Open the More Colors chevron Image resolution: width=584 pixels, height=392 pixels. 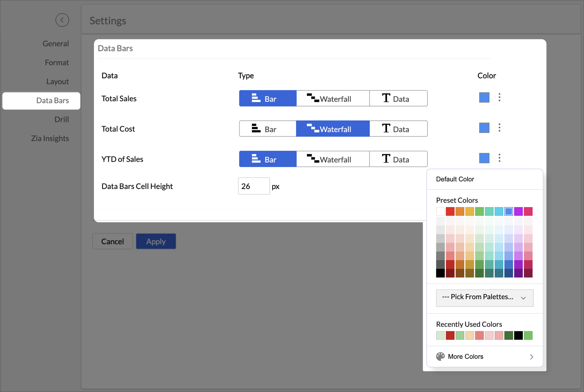[532, 357]
